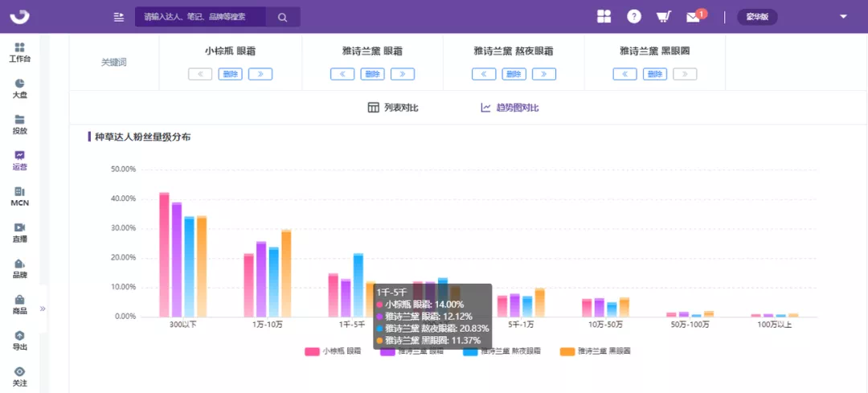
Task: Move 雅诗兰黛 眼霜 keyword right
Action: click(403, 74)
